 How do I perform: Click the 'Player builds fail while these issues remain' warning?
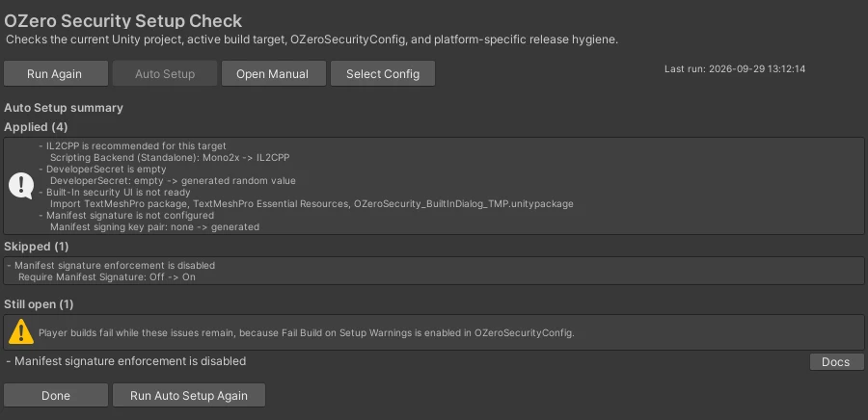point(307,332)
